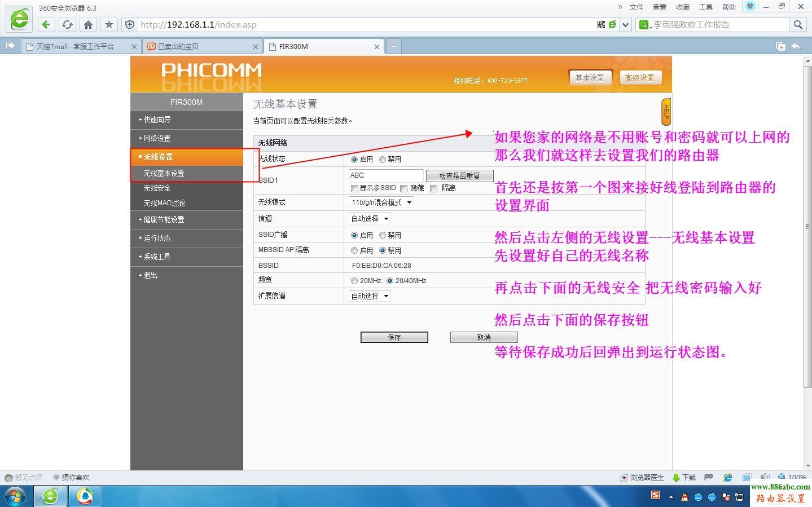Click the search magnifier icon
812x507 pixels.
click(797, 24)
